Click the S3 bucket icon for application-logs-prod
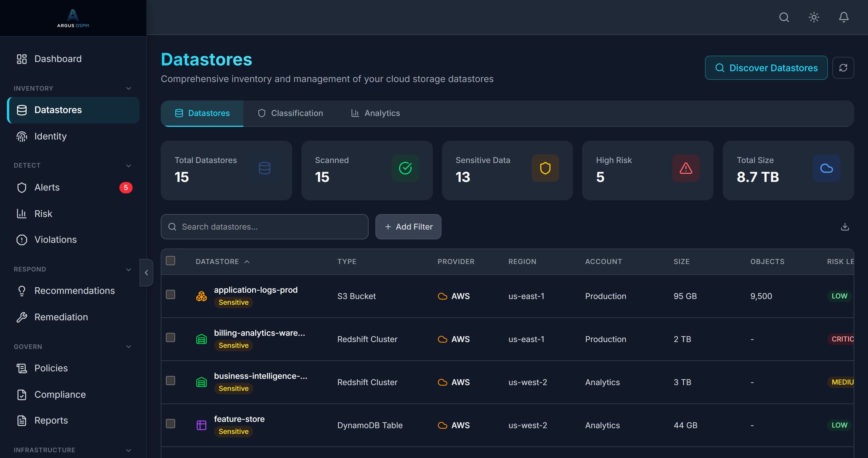Screen dimensions: 868x458 (201, 296)
